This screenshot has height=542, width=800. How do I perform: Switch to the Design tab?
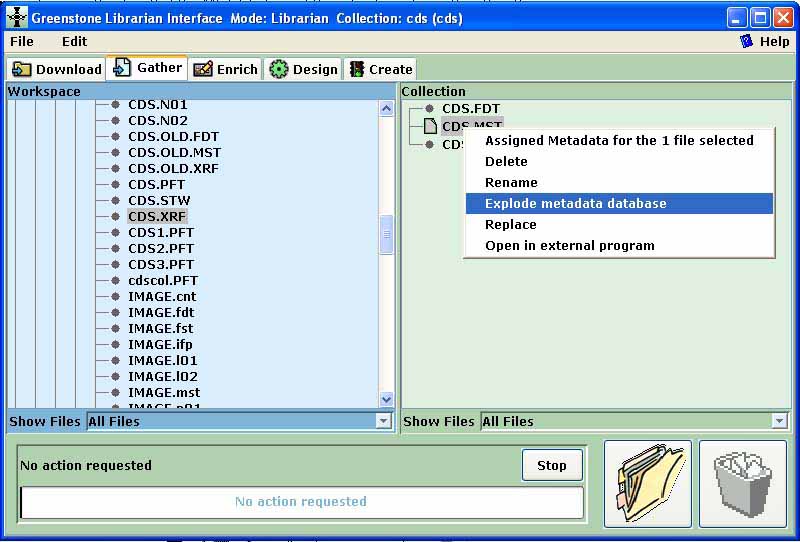(304, 69)
